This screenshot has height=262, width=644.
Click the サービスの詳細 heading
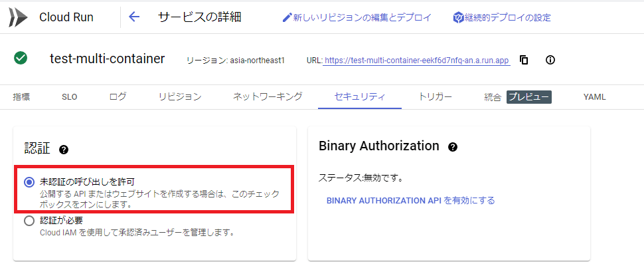coord(200,17)
